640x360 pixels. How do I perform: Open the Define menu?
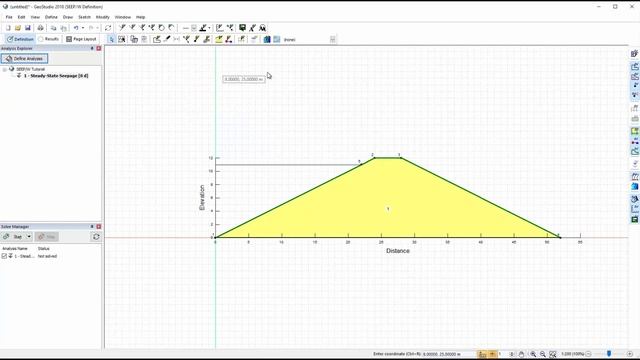click(51, 17)
